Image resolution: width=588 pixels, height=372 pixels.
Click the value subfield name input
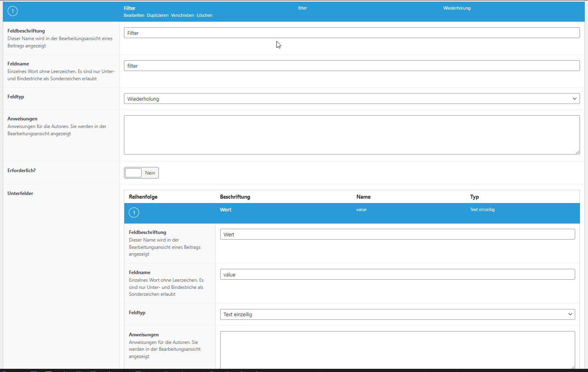point(397,274)
